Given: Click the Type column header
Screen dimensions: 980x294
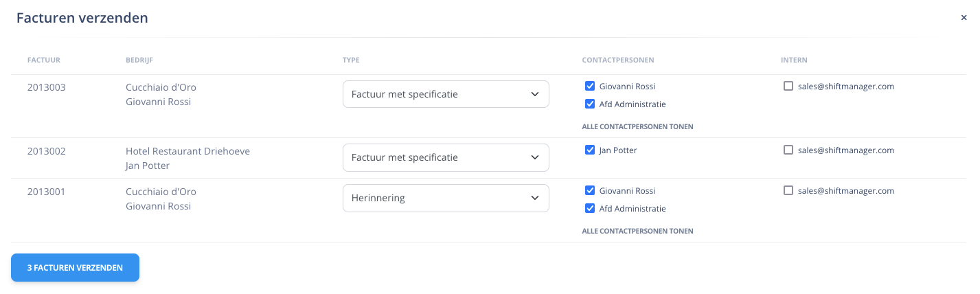Looking at the screenshot, I should (351, 60).
